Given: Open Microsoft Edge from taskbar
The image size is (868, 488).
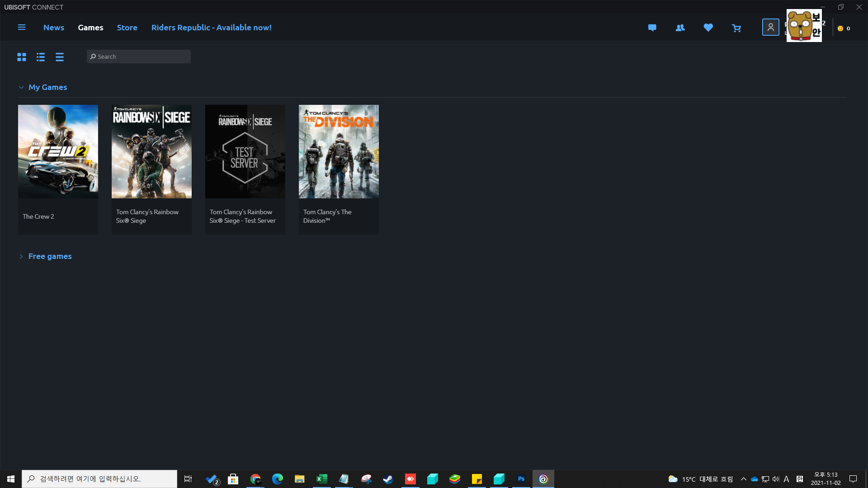Looking at the screenshot, I should 278,479.
